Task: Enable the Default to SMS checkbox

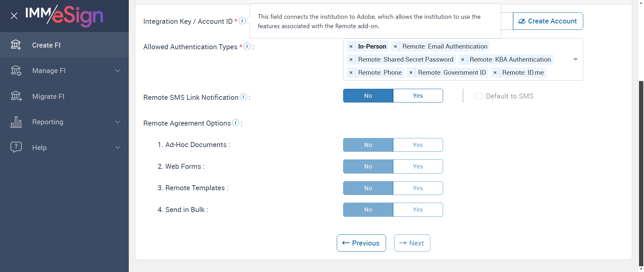Action: pos(479,96)
